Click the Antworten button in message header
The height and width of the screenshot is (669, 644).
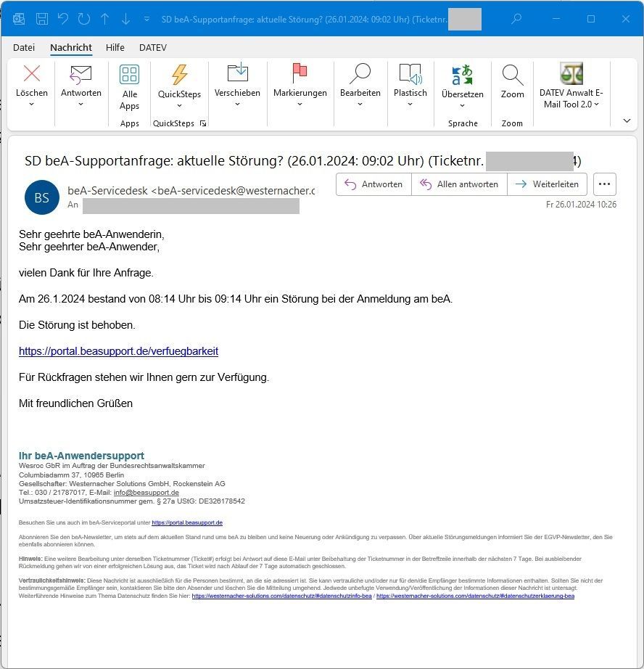373,184
